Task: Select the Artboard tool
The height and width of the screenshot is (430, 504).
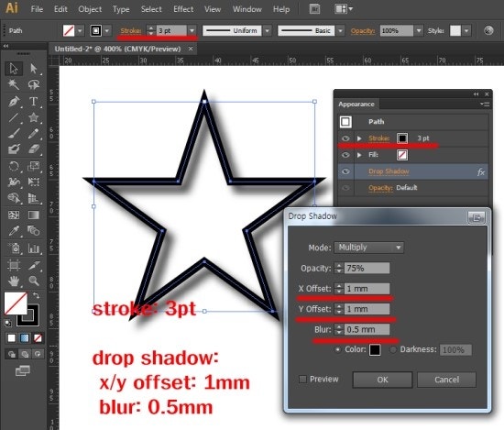Action: tap(14, 265)
